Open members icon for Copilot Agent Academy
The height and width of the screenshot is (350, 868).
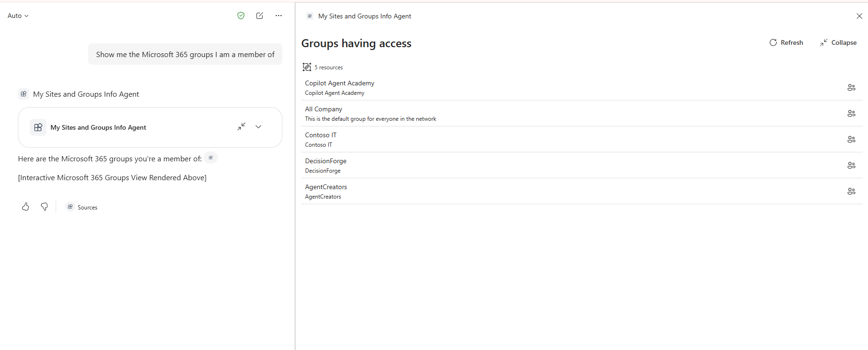pos(851,87)
